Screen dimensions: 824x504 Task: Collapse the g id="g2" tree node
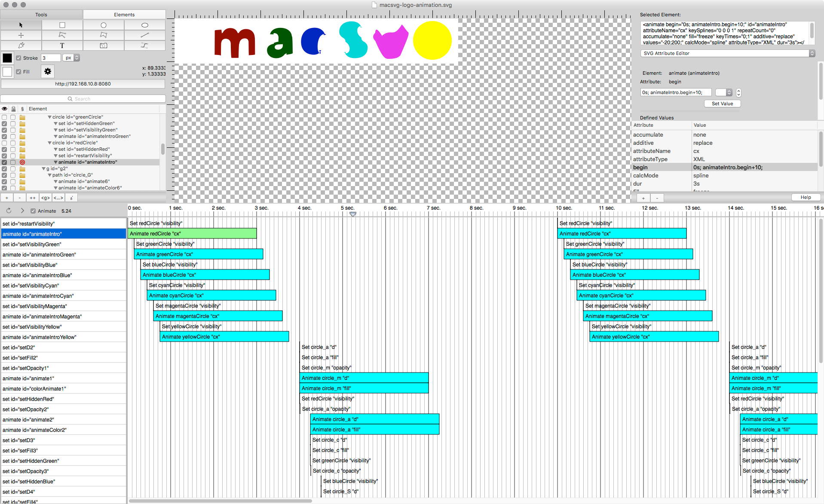(x=43, y=169)
